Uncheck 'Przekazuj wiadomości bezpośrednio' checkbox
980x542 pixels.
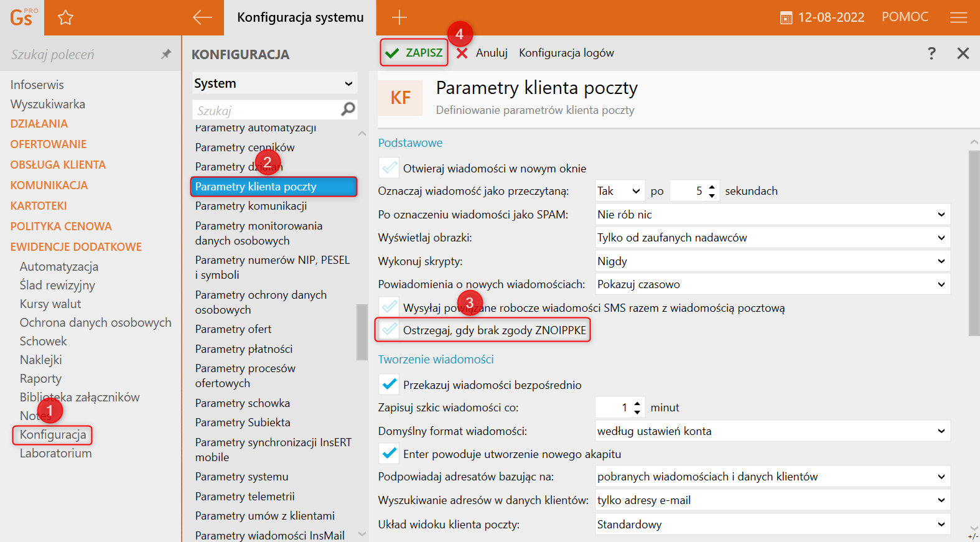[390, 385]
